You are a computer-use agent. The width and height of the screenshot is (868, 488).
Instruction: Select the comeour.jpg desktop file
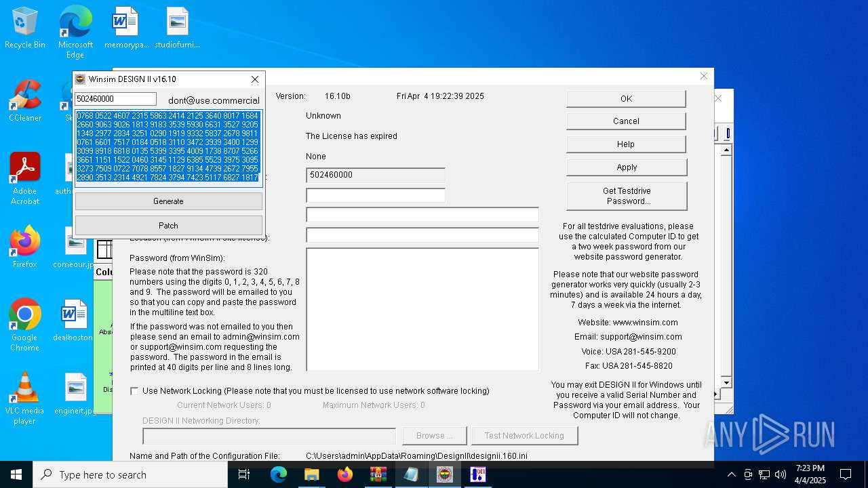coord(75,247)
